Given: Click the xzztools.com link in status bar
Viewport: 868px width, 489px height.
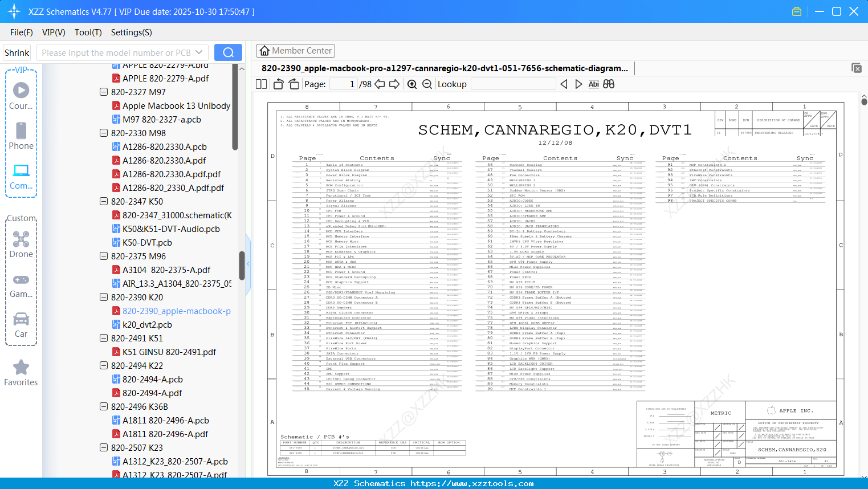Looking at the screenshot, I should 472,483.
